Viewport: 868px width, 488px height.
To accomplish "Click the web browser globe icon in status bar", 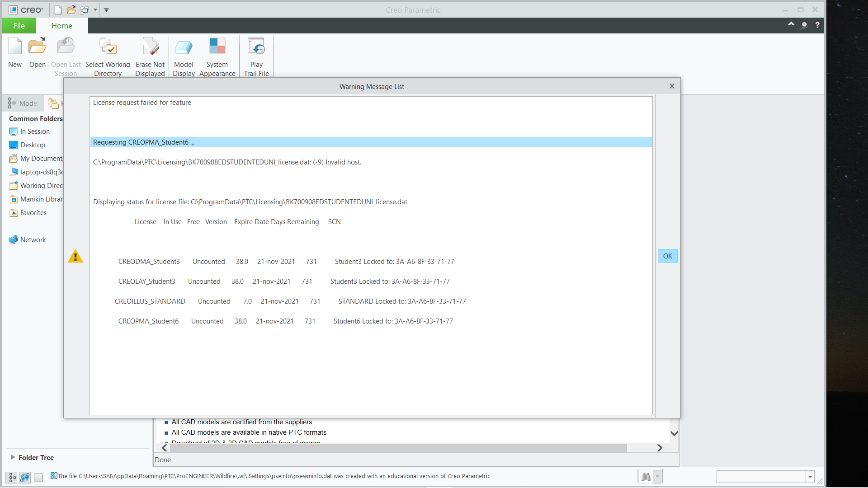I will point(24,477).
